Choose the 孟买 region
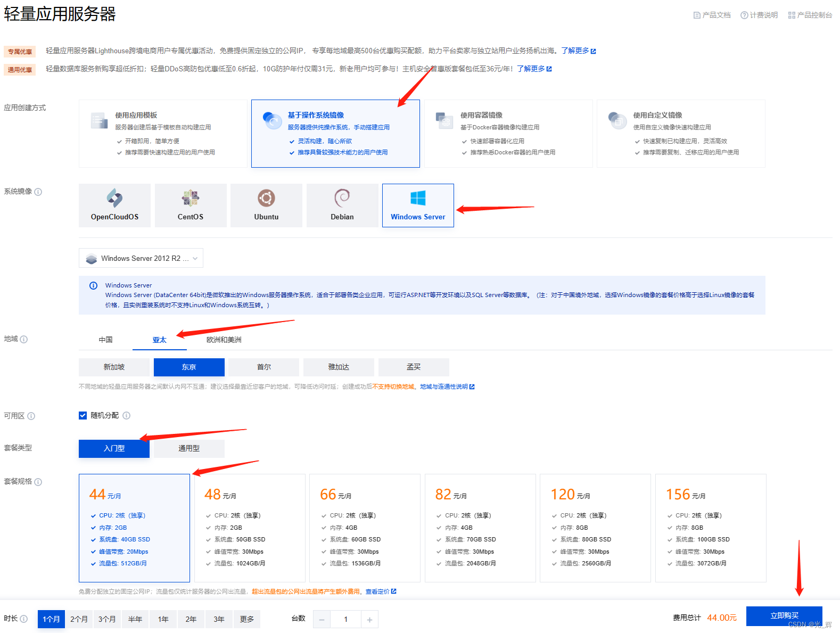 (414, 367)
